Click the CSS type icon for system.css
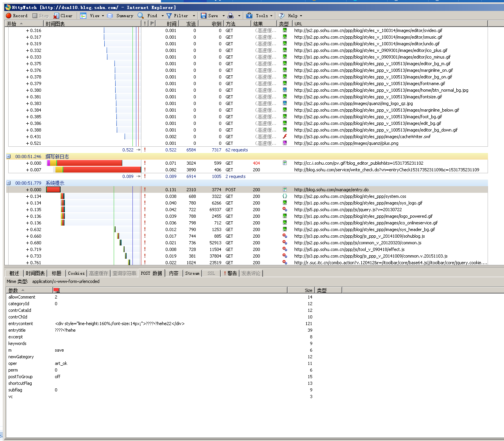The image size is (504, 441). [285, 196]
